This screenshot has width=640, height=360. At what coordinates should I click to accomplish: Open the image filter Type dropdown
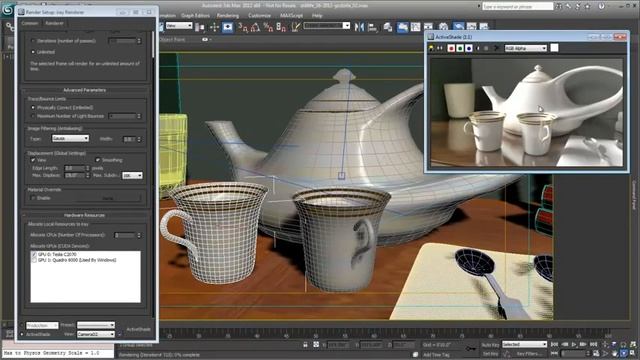[70, 138]
